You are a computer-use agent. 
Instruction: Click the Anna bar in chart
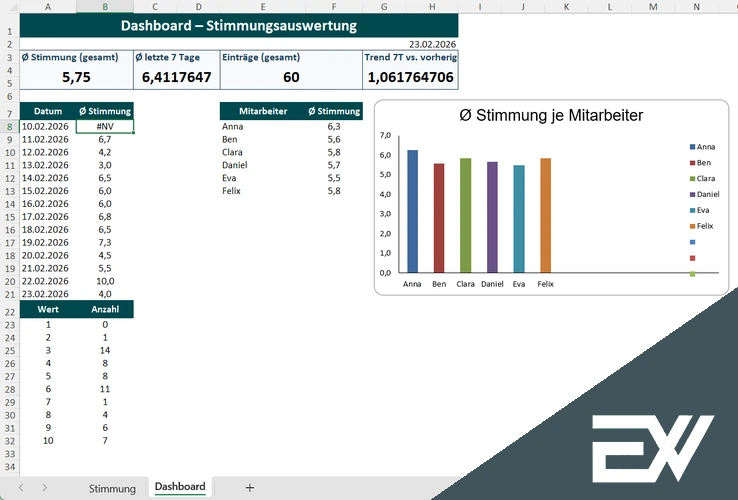pyautogui.click(x=412, y=211)
